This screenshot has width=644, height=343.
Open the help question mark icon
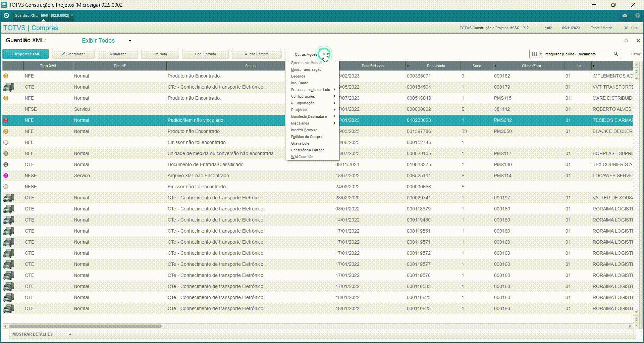pos(637,15)
